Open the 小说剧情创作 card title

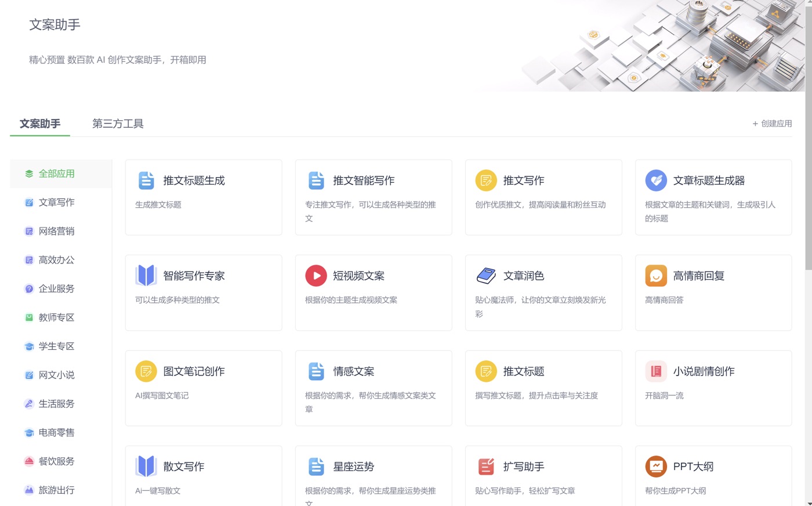(704, 371)
